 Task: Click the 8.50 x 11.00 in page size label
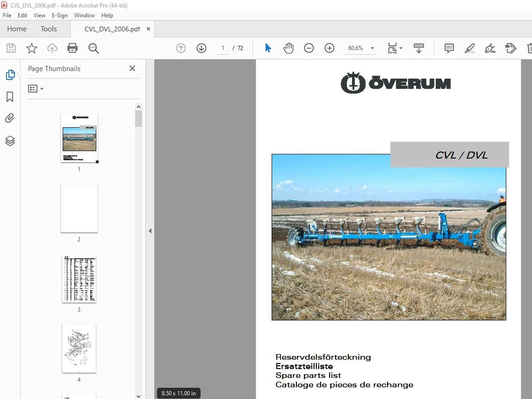click(179, 393)
